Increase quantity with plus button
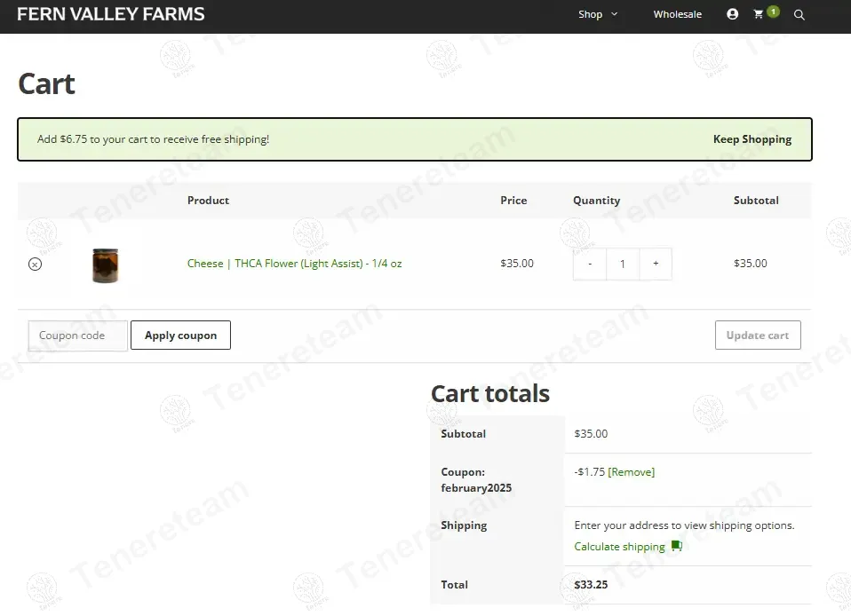The height and width of the screenshot is (616, 851). (x=656, y=265)
